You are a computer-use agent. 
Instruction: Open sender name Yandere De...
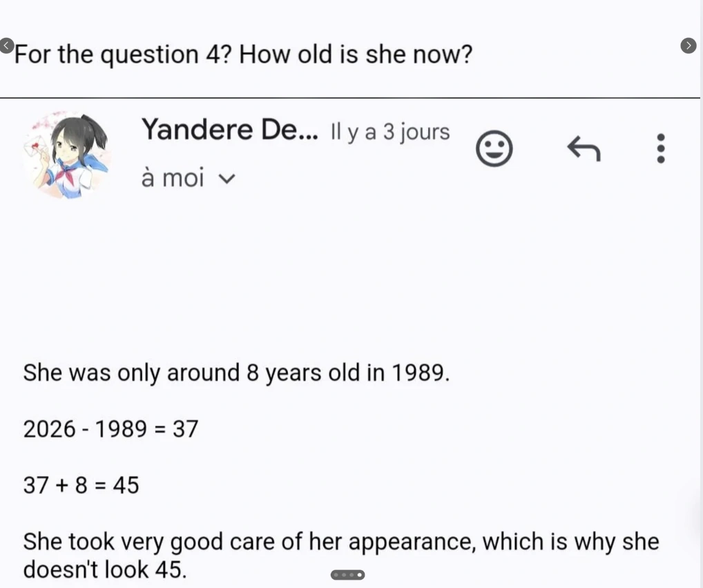pos(230,130)
